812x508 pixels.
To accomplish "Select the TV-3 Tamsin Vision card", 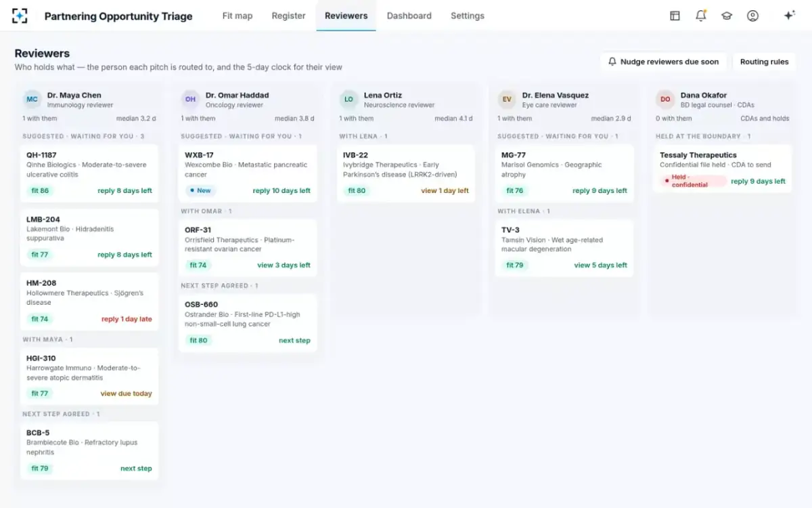I will click(x=564, y=249).
